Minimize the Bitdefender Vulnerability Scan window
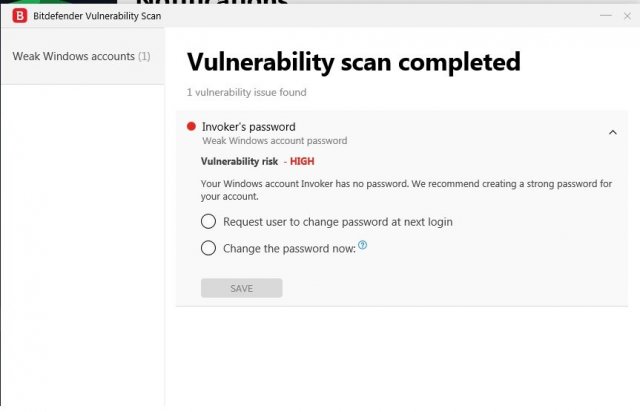The height and width of the screenshot is (412, 640). [x=603, y=16]
